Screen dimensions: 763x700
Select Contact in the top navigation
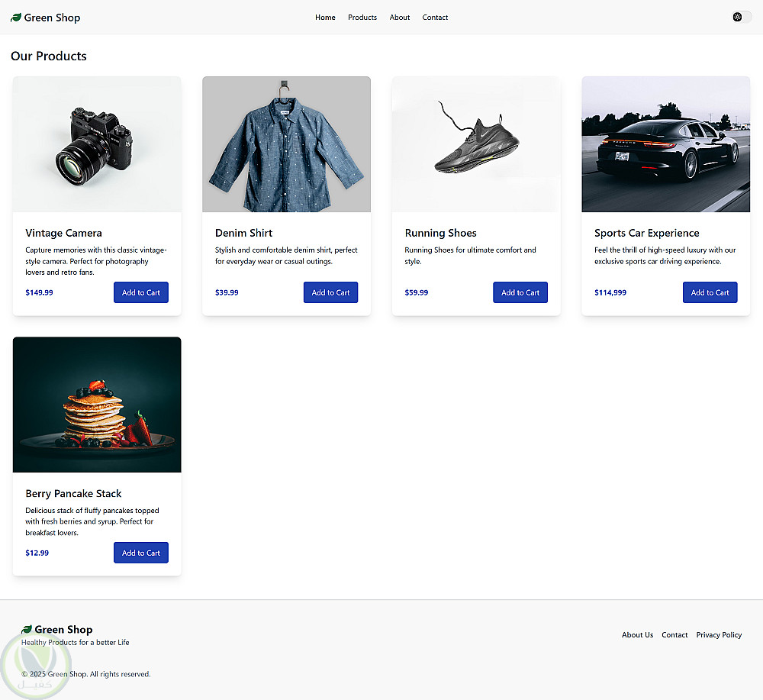(435, 18)
